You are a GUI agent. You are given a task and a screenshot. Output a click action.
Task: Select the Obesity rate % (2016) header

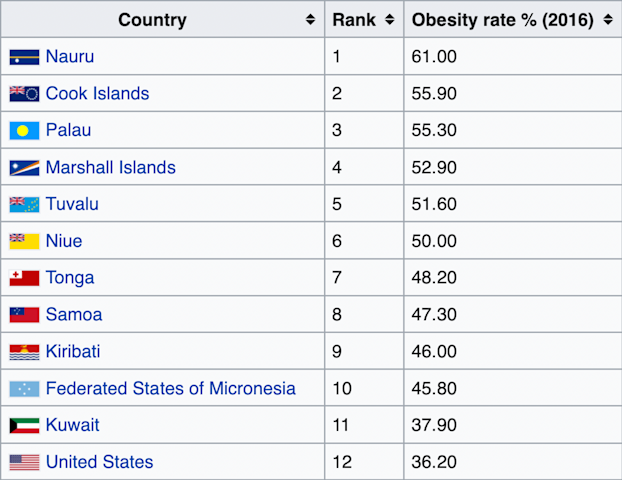[503, 19]
